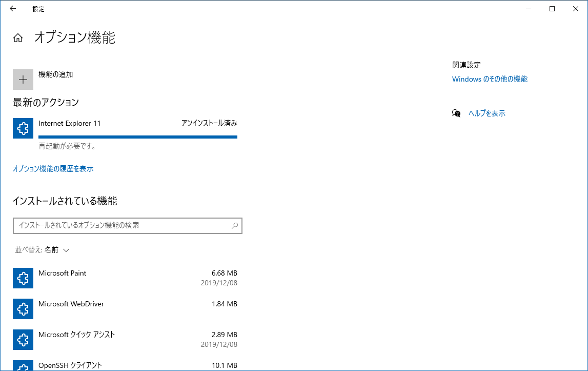
Task: Click the Microsoft Paint puzzle icon
Action: 23,278
